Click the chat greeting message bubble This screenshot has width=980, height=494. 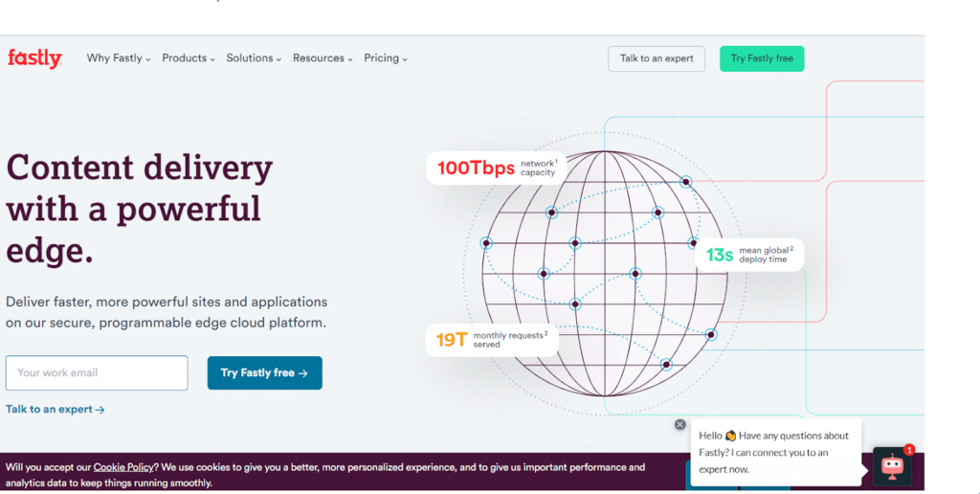pyautogui.click(x=775, y=452)
